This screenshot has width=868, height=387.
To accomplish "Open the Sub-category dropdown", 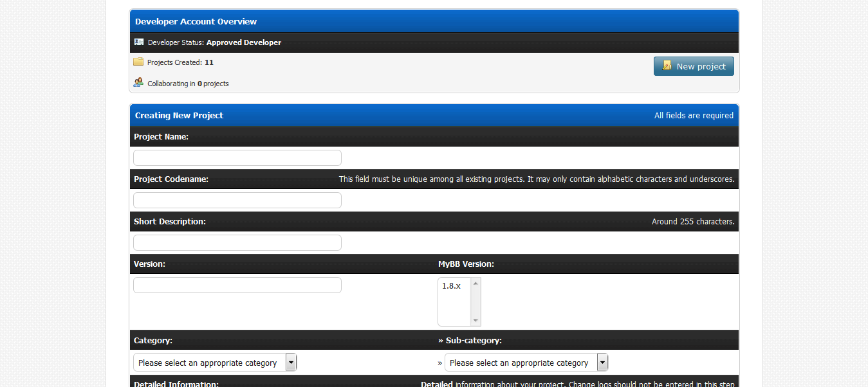I will [526, 363].
